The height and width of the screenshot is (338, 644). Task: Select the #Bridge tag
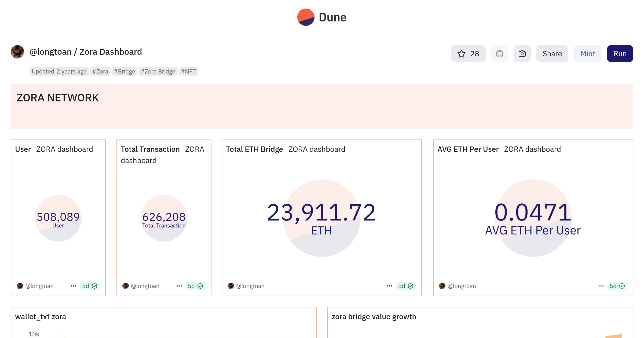(124, 71)
